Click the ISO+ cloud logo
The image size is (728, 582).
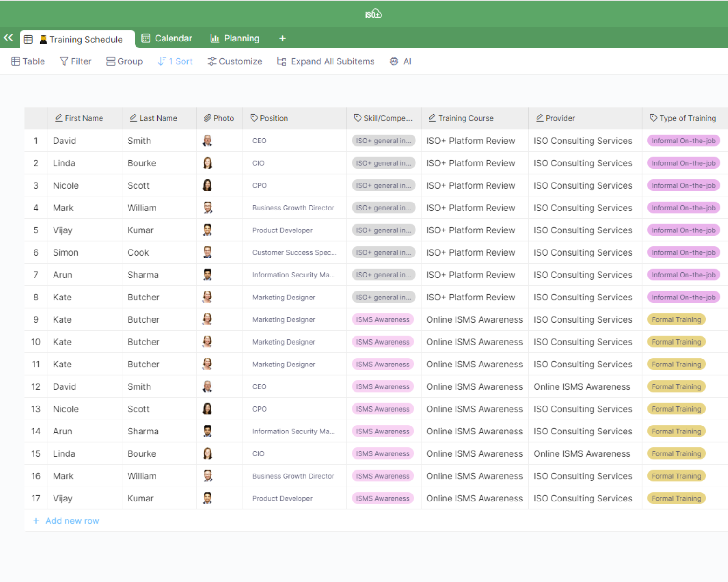pyautogui.click(x=373, y=14)
